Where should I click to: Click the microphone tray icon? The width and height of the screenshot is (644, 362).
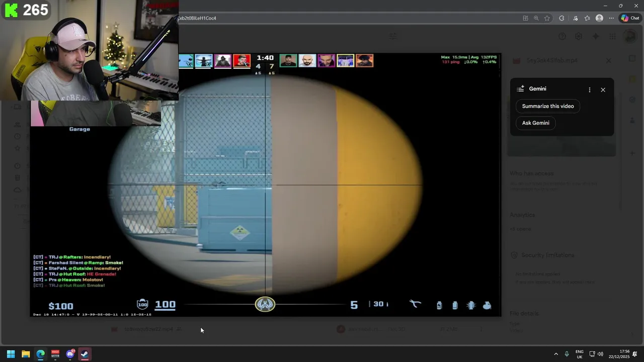tap(567, 354)
